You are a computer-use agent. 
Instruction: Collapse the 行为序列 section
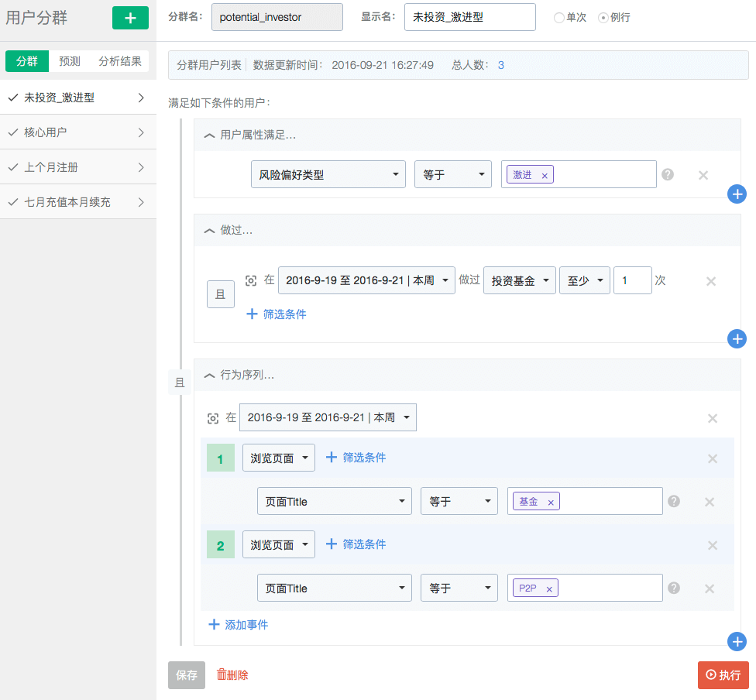tap(209, 376)
